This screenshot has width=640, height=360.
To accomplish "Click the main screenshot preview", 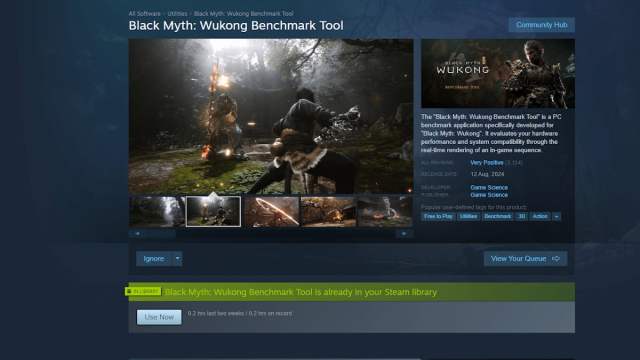I will tap(271, 116).
